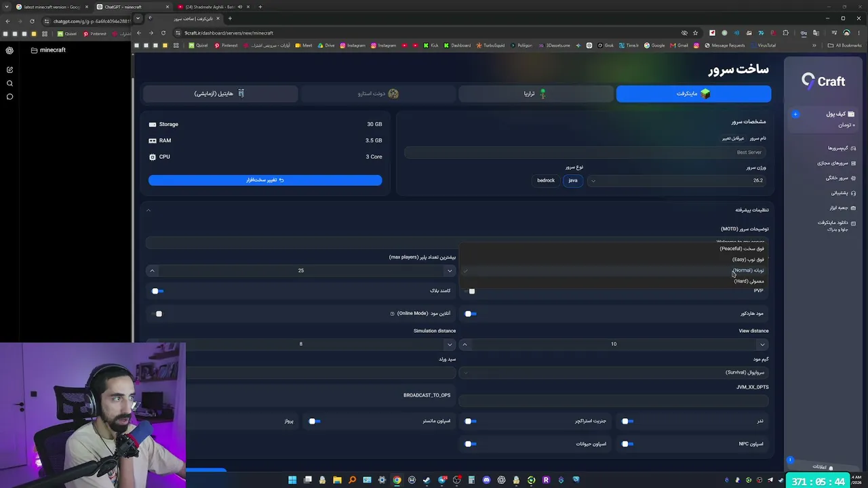Image resolution: width=868 pixels, height=488 pixels.
Task: Open VirusTotal bookmark
Action: [763, 45]
